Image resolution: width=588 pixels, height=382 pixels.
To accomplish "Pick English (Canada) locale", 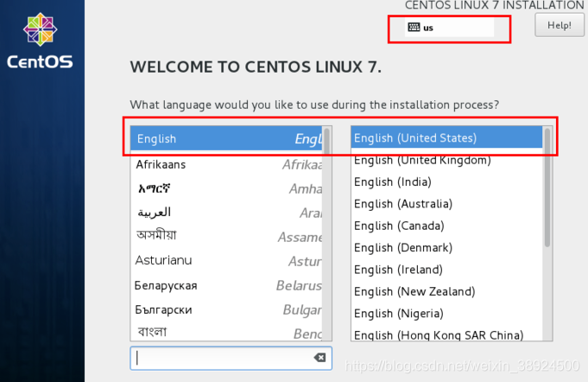I will tap(446, 226).
